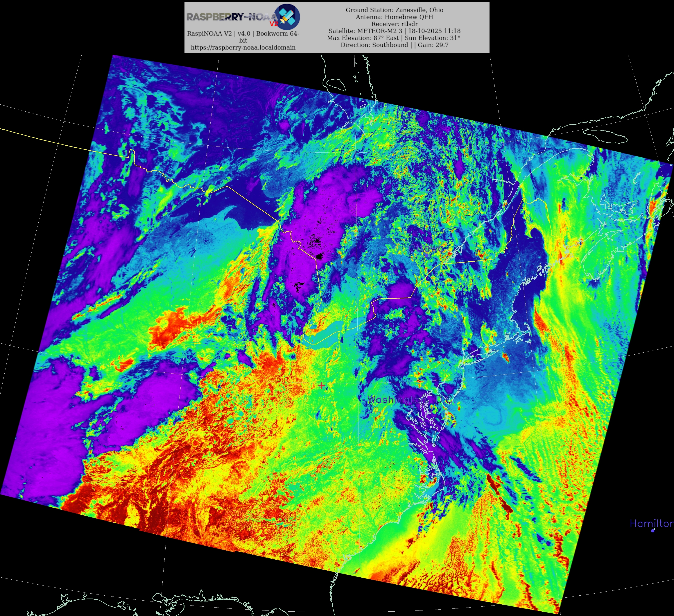The height and width of the screenshot is (616, 674).
Task: Click the Receiver: rtlsdr line
Action: [395, 24]
